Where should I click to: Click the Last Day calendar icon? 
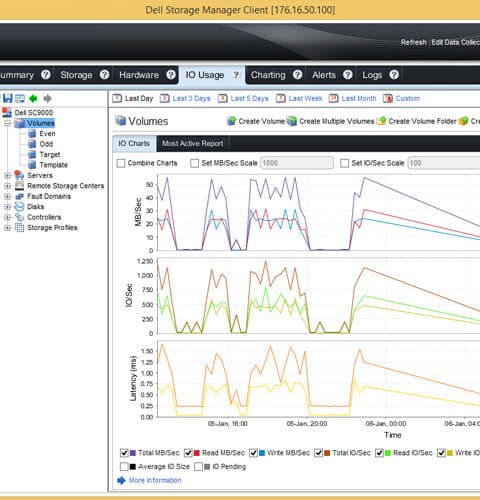pos(117,98)
